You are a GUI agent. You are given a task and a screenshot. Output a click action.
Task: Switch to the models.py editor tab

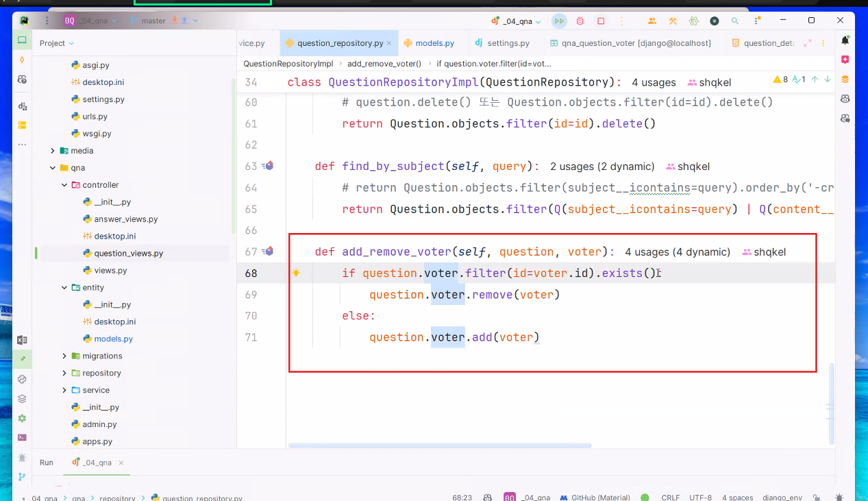pyautogui.click(x=430, y=43)
